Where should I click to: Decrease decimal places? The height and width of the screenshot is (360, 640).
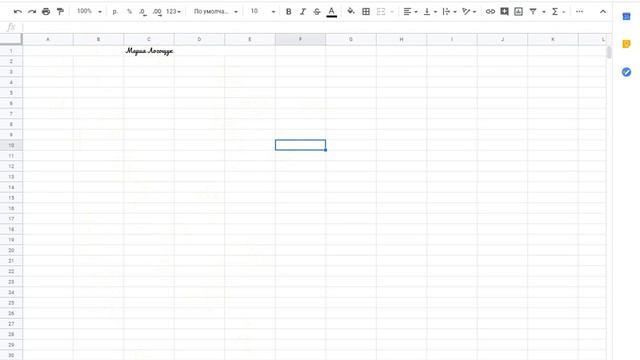[143, 11]
